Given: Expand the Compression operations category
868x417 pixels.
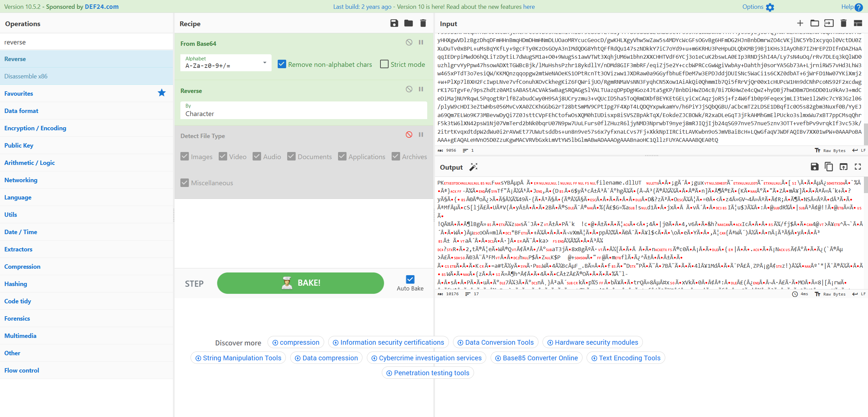Looking at the screenshot, I should point(22,267).
